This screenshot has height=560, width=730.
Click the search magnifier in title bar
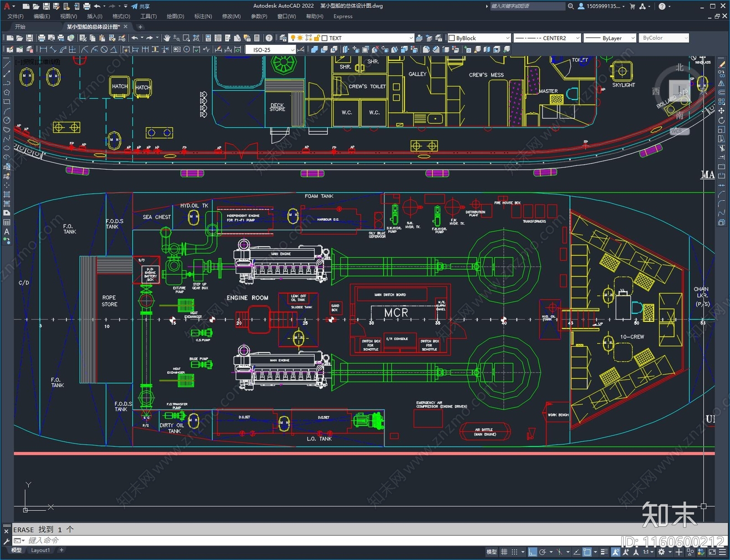pyautogui.click(x=570, y=6)
